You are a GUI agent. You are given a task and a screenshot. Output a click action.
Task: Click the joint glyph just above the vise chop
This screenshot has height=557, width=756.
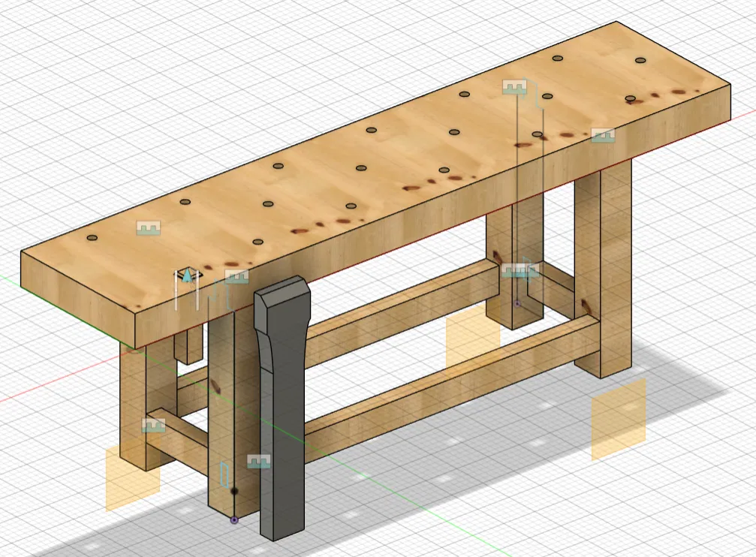pos(236,277)
